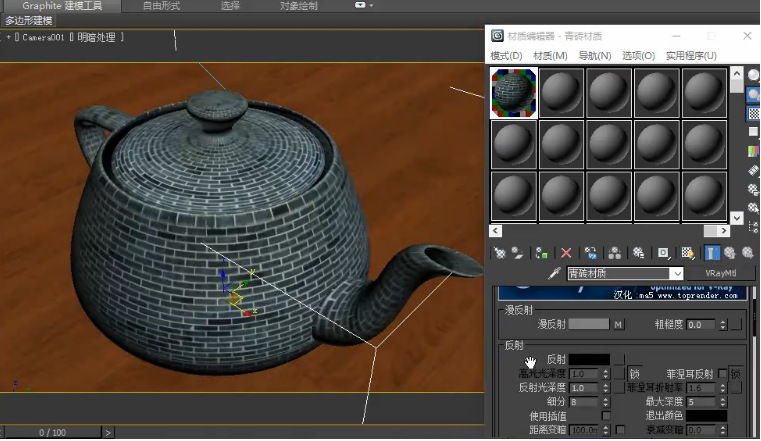Viewport: 761px width, 441px height.
Task: Switch to the 选择 ribbon tab
Action: click(230, 6)
